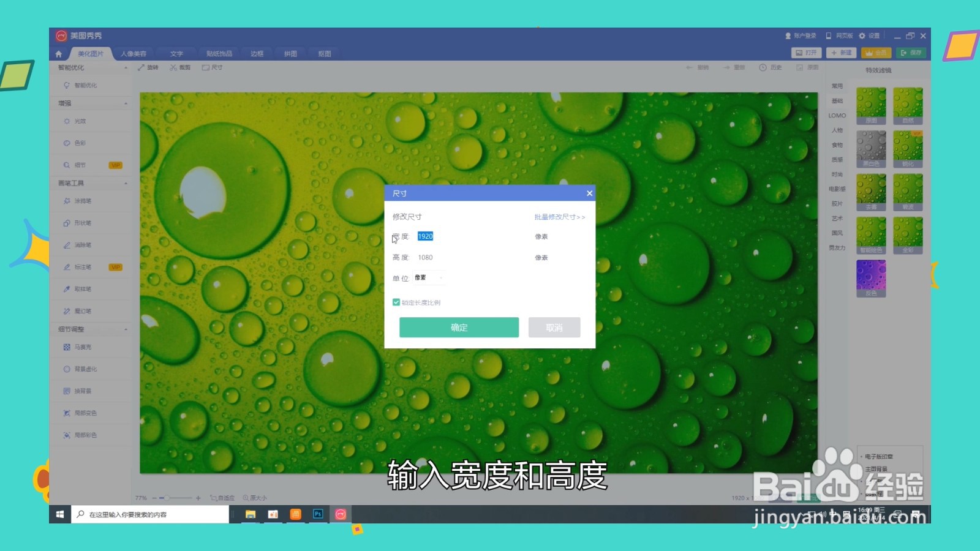Select the 标注笔 annotation pen
Viewport: 980px width, 551px height.
coord(77,267)
